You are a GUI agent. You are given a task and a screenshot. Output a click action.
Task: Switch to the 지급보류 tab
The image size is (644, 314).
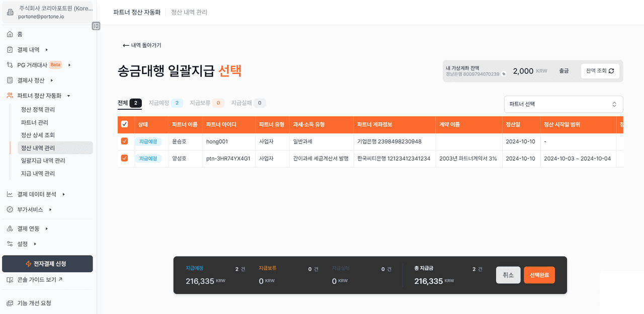coord(200,103)
